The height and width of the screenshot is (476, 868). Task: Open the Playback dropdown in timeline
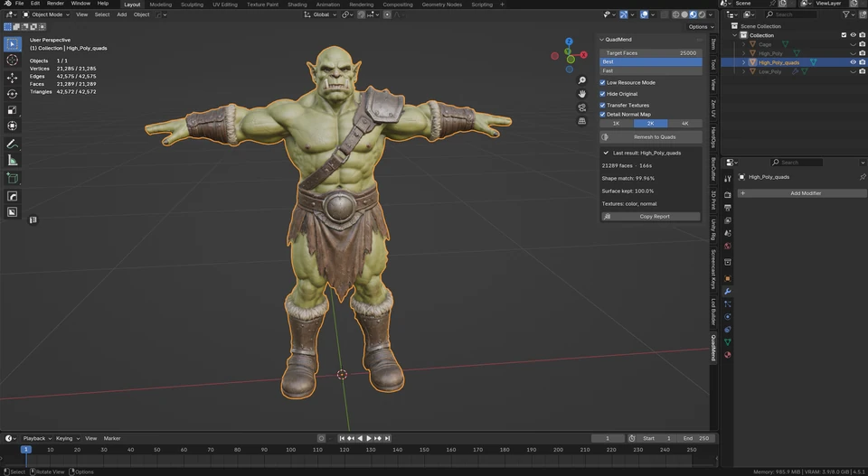(37, 438)
